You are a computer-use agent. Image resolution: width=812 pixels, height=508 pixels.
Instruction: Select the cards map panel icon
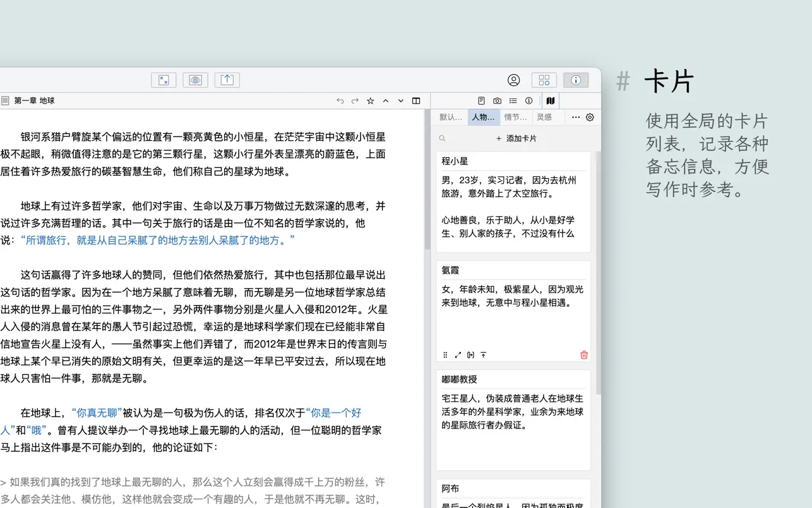(551, 100)
